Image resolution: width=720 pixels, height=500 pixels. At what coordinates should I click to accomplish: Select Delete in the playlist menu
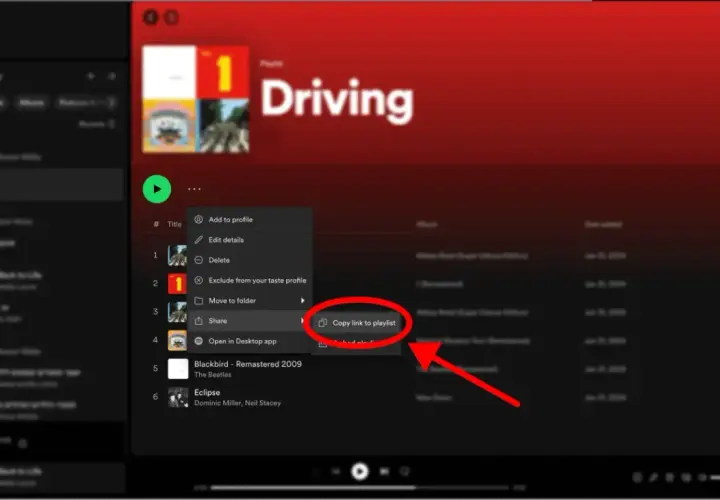[219, 260]
